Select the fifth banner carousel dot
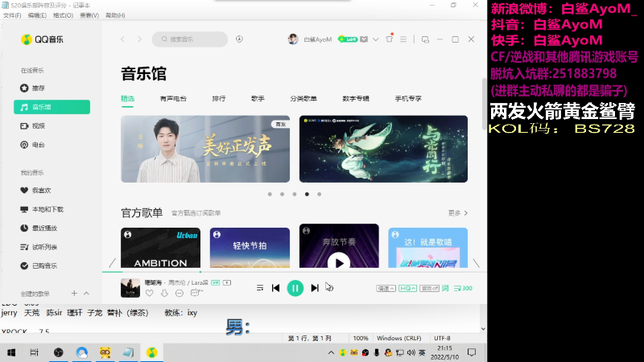The height and width of the screenshot is (362, 644). pos(319,194)
